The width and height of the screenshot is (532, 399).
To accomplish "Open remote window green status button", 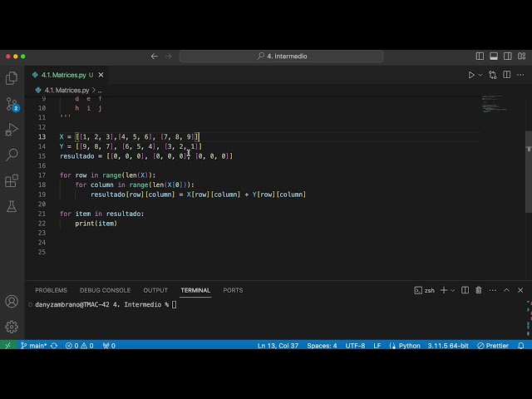I will [x=7, y=346].
